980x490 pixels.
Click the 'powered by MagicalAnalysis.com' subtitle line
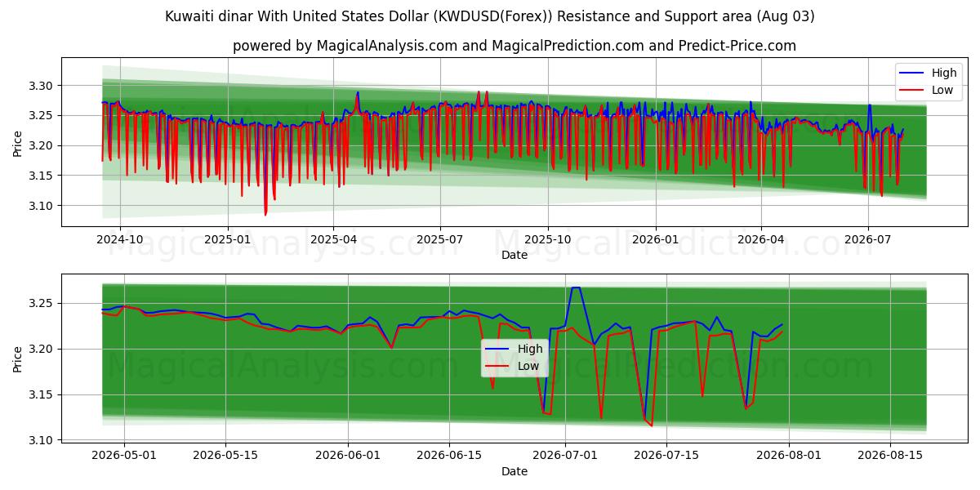(514, 46)
